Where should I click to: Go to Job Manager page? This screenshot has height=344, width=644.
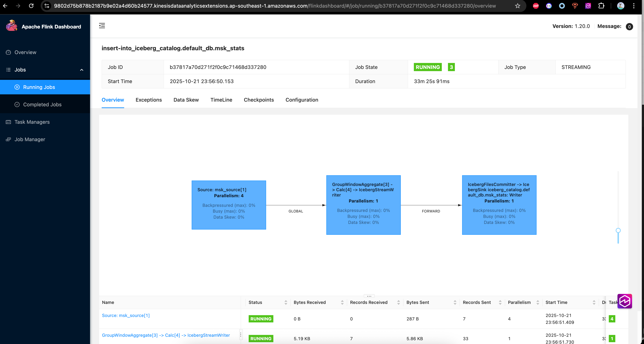click(x=30, y=139)
